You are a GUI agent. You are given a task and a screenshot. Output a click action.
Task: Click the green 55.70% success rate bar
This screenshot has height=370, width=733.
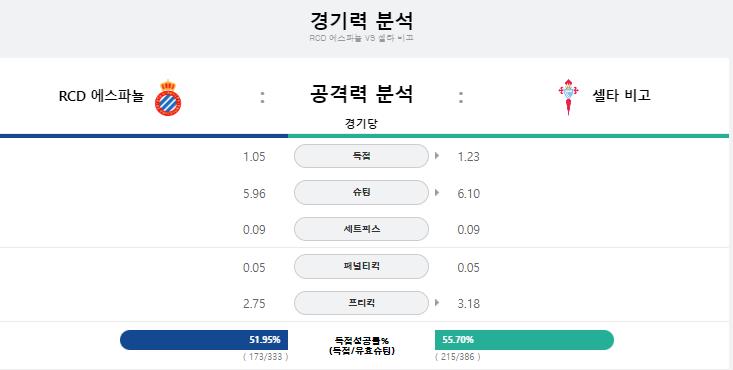coord(524,340)
